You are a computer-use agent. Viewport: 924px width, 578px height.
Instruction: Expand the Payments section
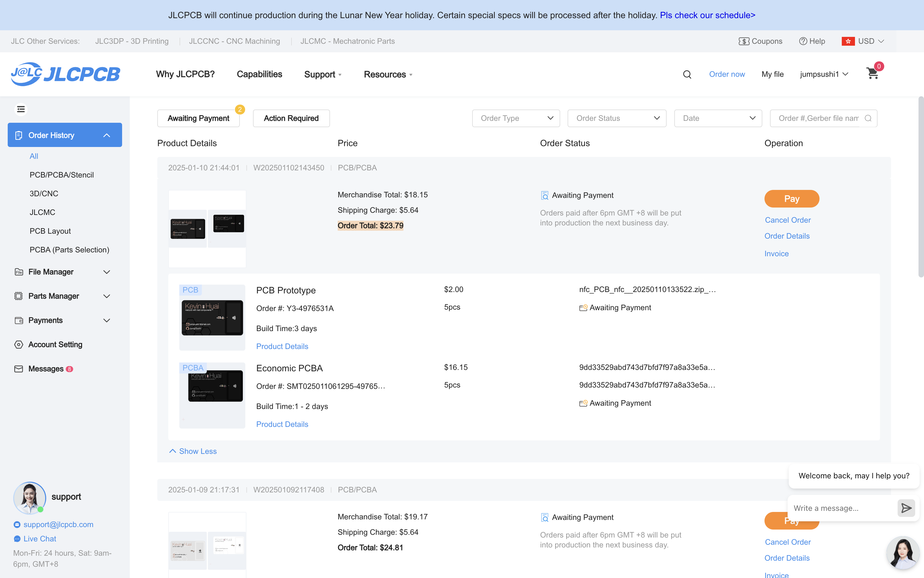(106, 320)
